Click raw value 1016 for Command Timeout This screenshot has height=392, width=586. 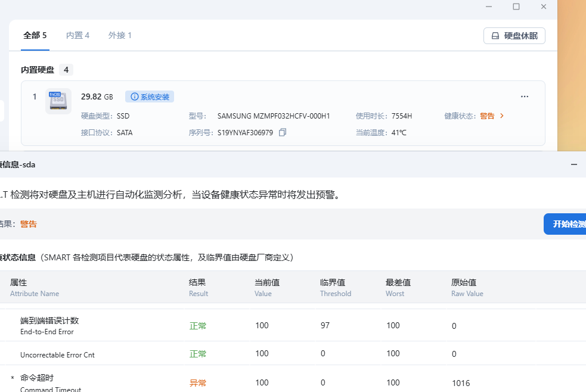[461, 383]
